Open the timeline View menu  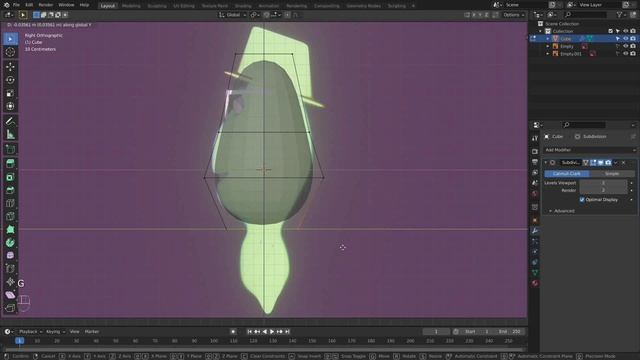(74, 331)
